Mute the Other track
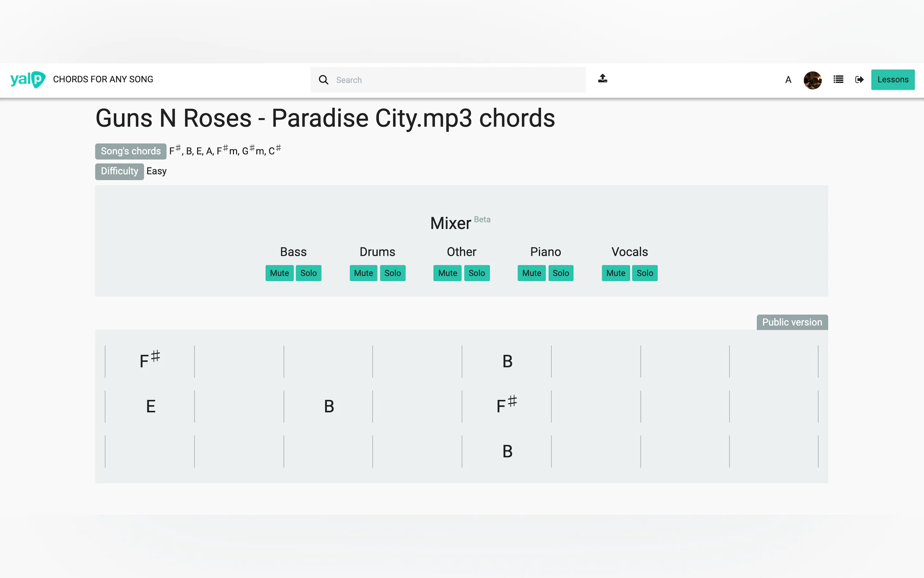 point(447,273)
